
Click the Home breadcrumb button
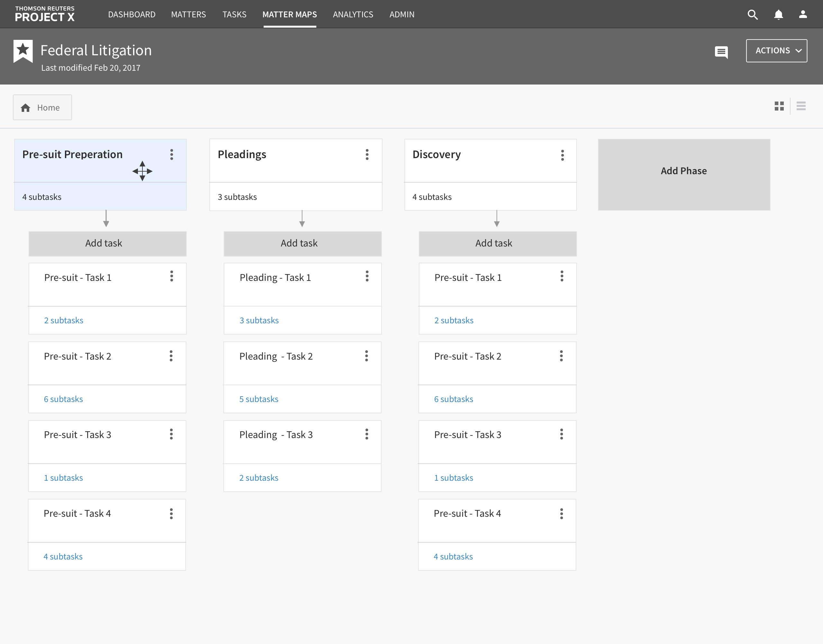(42, 107)
